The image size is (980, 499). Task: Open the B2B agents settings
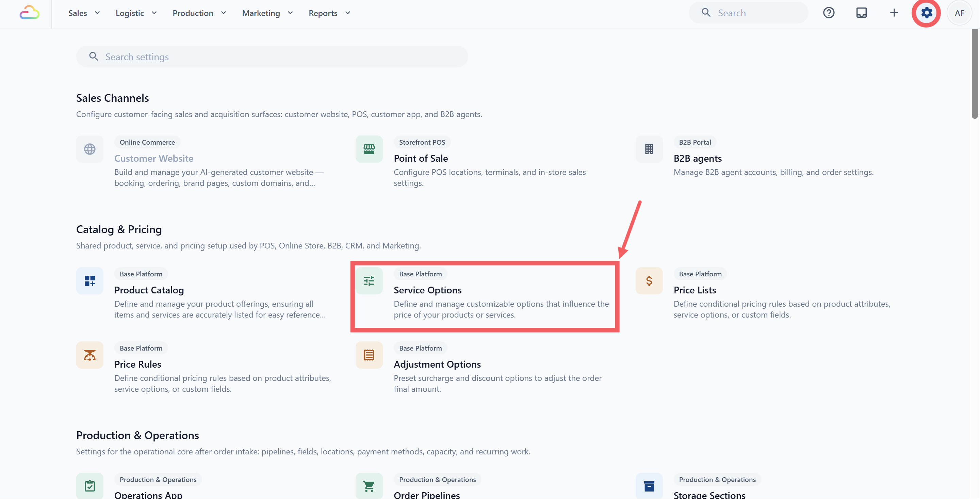pyautogui.click(x=697, y=158)
